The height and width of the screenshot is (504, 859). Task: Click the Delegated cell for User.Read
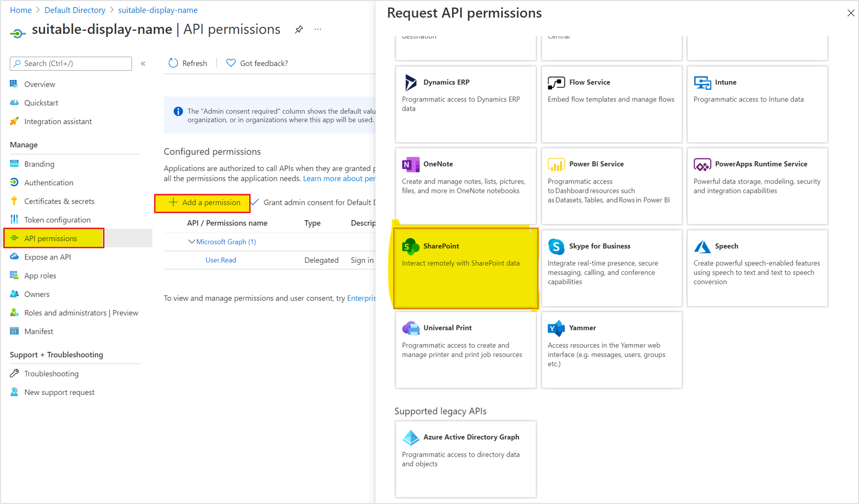321,260
